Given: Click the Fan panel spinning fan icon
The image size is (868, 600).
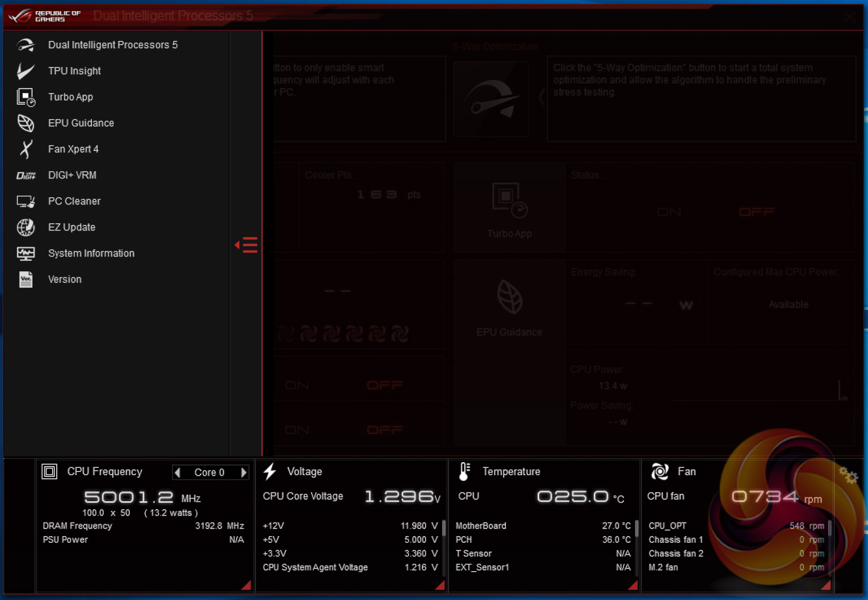Looking at the screenshot, I should [660, 472].
